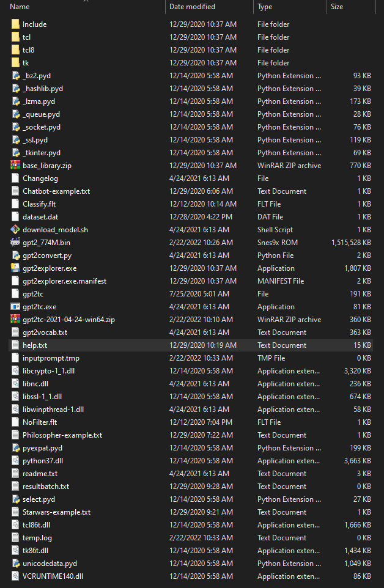384x588 pixels.
Task: Select the Philosopher-example.txt file name
Action: 62,435
